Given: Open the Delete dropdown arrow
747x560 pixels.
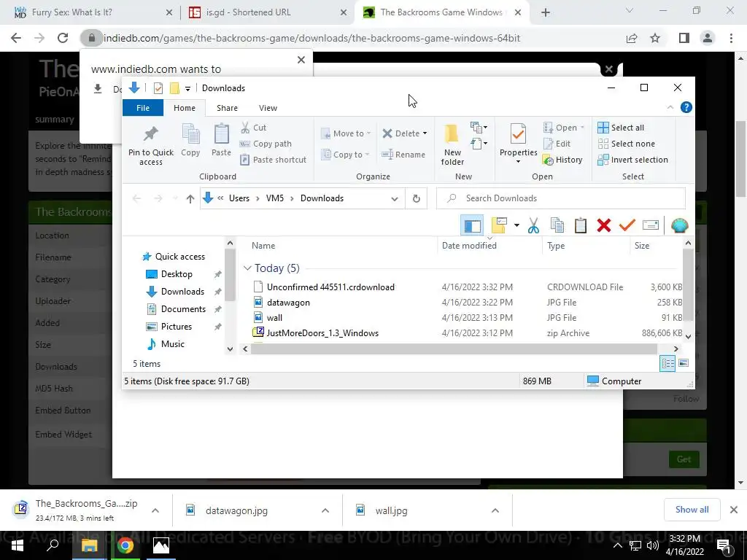Looking at the screenshot, I should pos(425,133).
